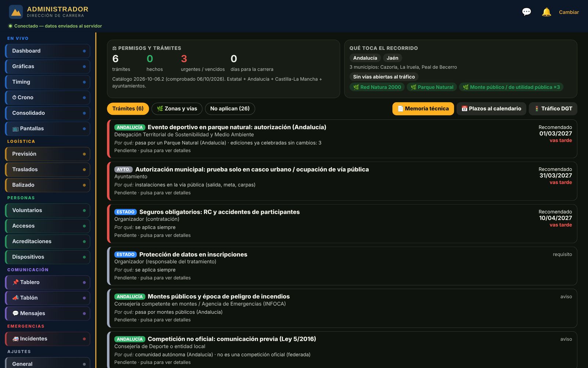Click Plazos al calendario button
This screenshot has height=368, width=588.
point(491,109)
